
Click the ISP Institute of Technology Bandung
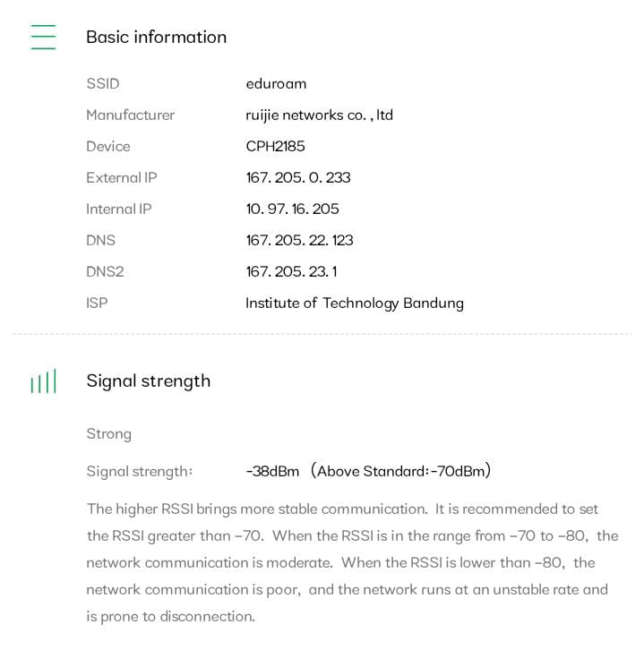pos(355,303)
